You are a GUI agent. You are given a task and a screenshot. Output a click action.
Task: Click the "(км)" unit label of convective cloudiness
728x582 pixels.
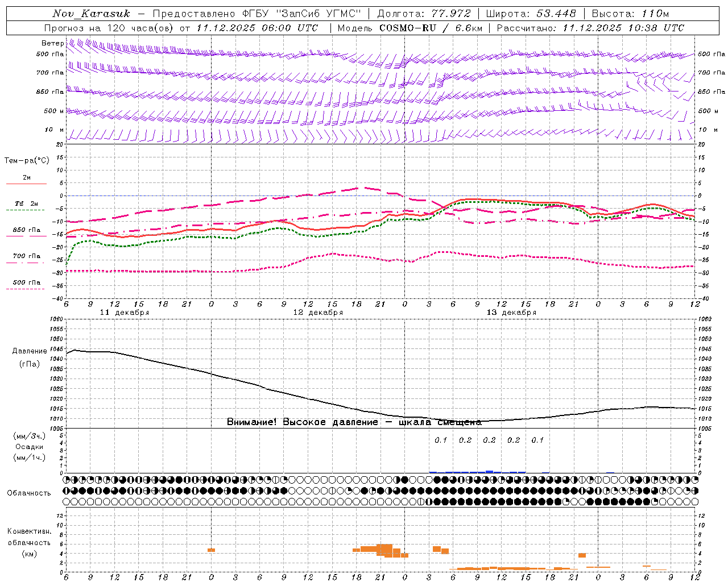29,553
